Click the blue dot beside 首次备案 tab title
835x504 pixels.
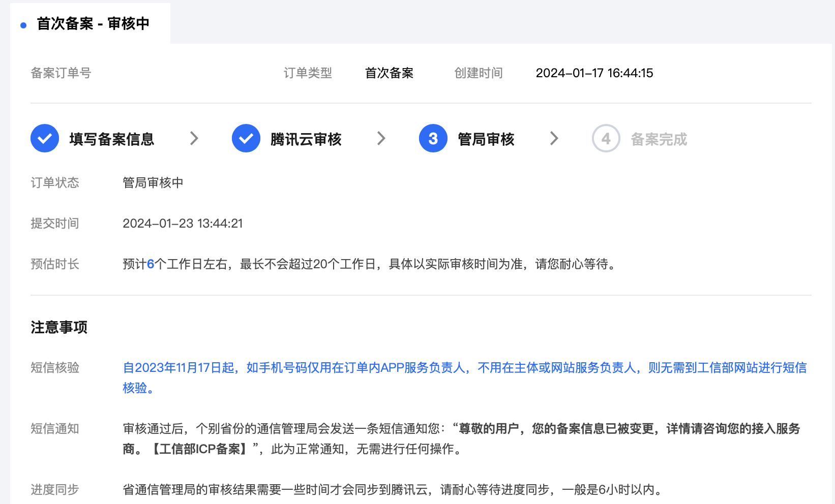pyautogui.click(x=23, y=25)
